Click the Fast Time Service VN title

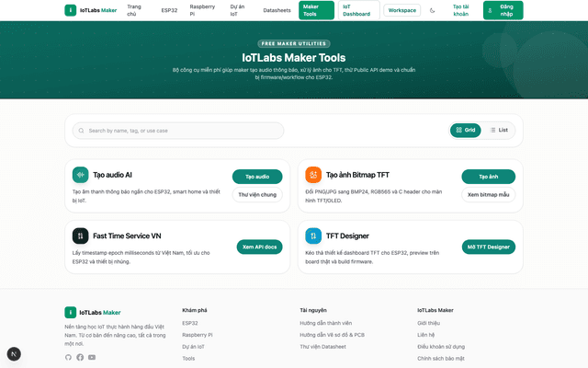(127, 236)
